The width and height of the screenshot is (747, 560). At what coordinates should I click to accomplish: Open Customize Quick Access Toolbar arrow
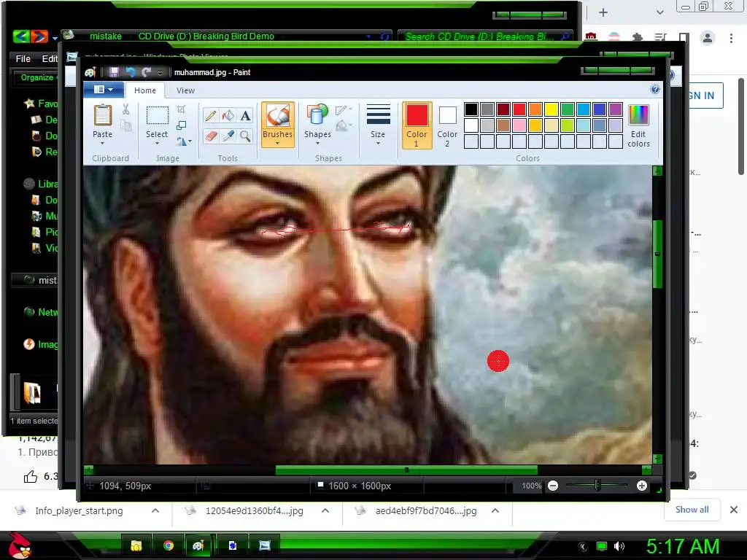click(x=160, y=72)
